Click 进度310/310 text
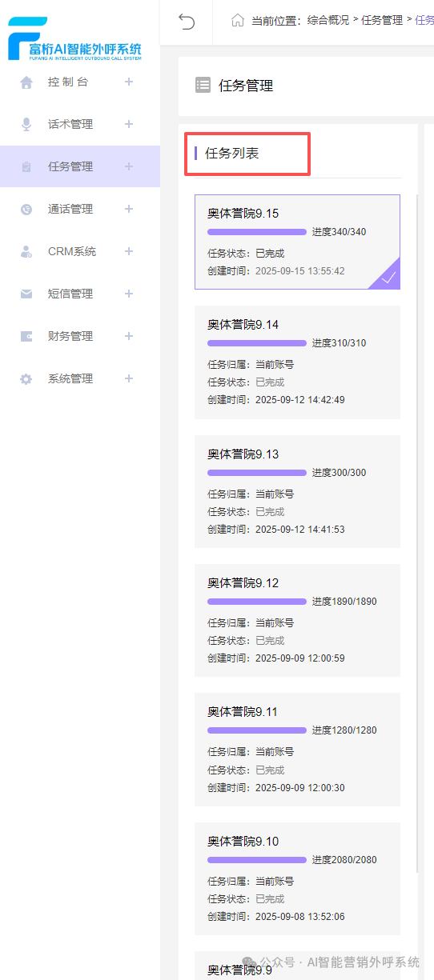Viewport: 434px width, 980px height. point(340,343)
